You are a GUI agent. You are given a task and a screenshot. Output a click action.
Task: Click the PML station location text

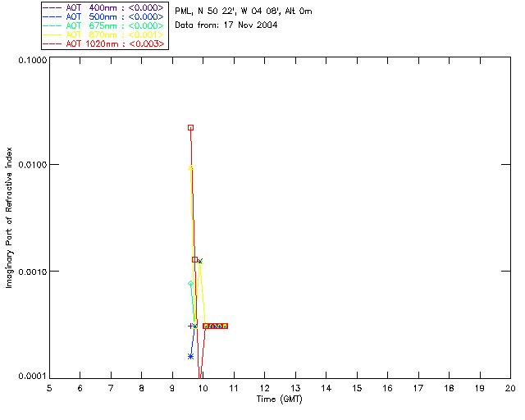point(244,11)
